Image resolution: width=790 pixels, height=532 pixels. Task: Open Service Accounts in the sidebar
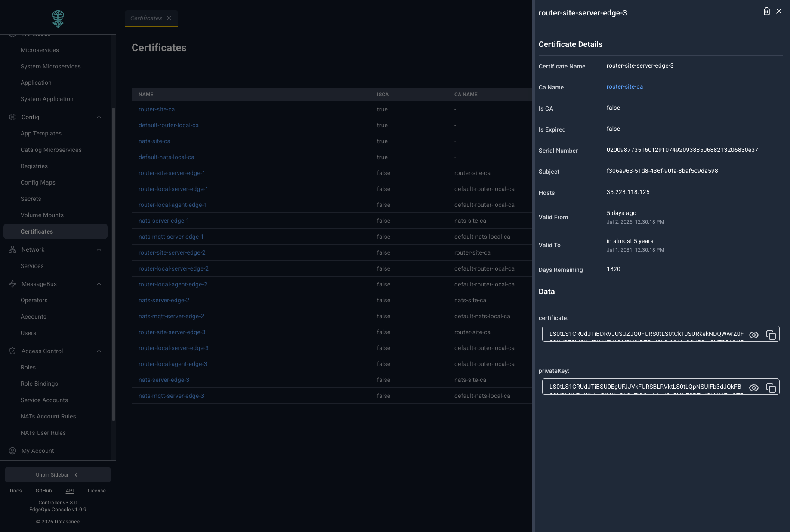[44, 400]
